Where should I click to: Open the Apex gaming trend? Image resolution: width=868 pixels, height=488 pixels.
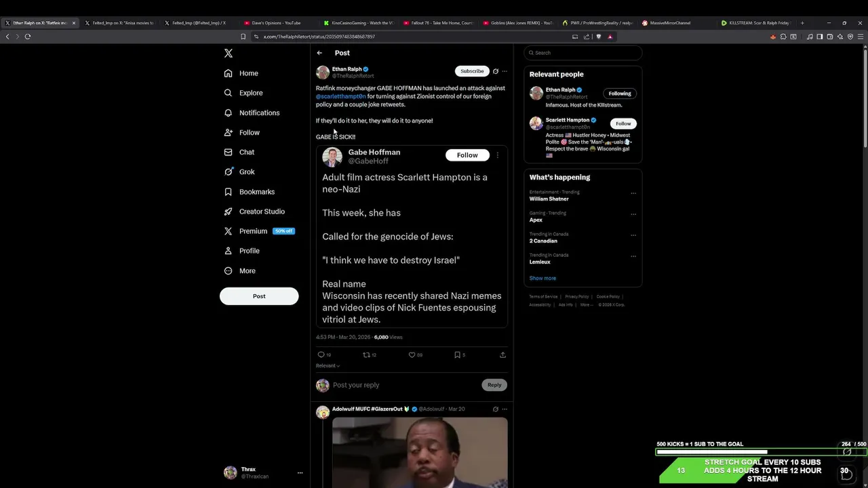tap(536, 220)
